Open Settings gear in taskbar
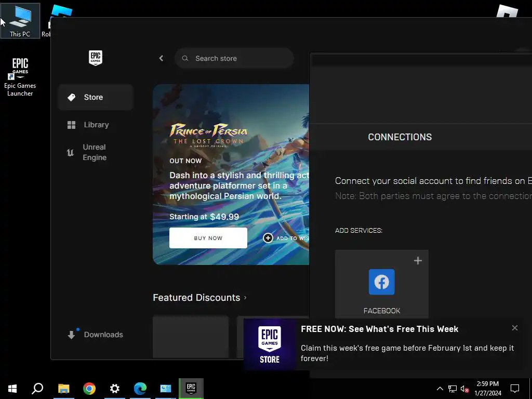 (x=115, y=389)
